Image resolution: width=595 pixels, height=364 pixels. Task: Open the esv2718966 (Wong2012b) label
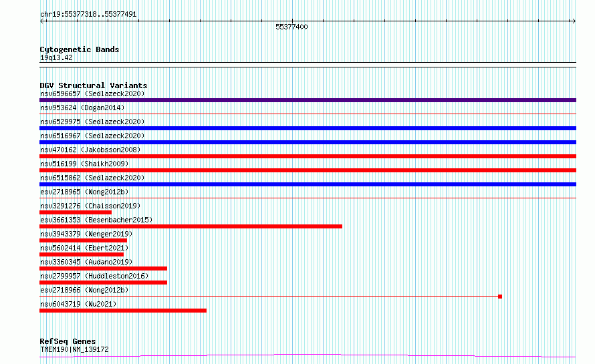tap(84, 290)
